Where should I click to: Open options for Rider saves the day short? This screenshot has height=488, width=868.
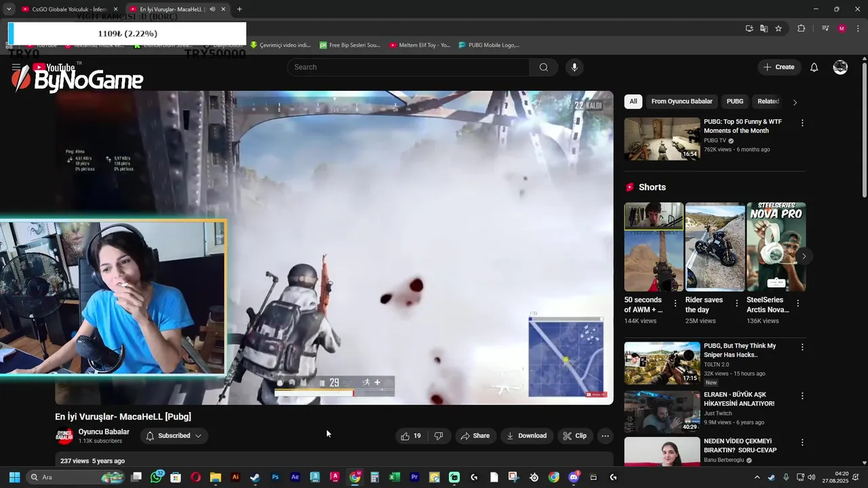pos(736,304)
